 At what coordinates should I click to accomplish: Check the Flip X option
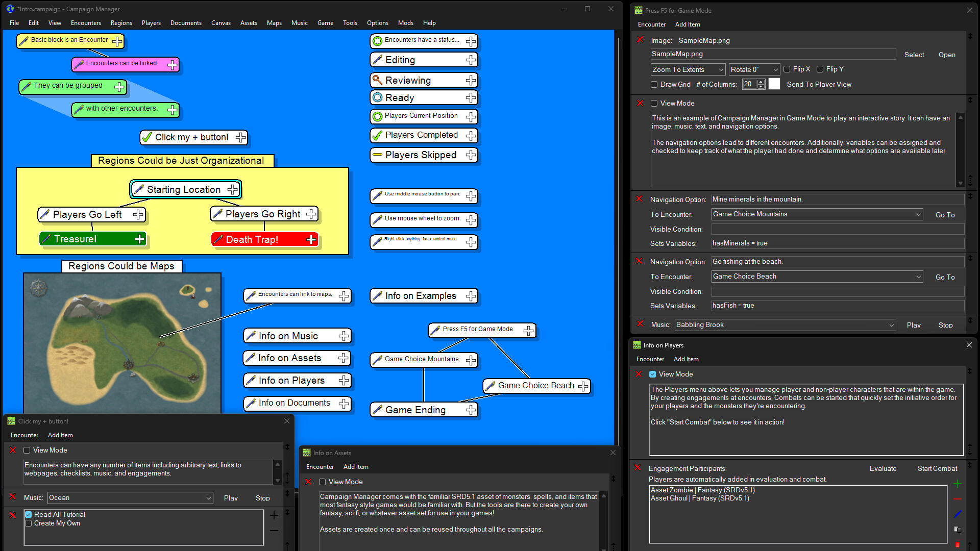coord(788,69)
